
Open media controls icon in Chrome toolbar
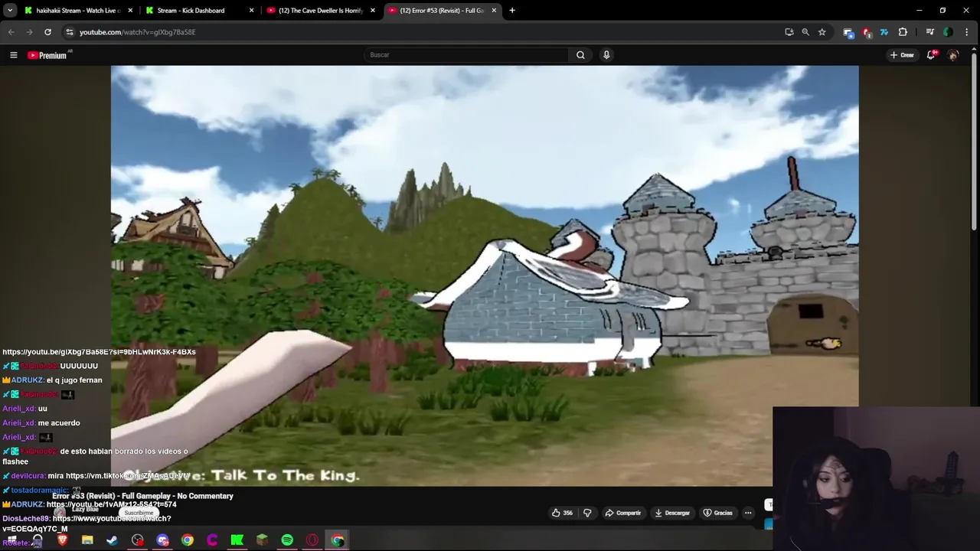coord(929,32)
